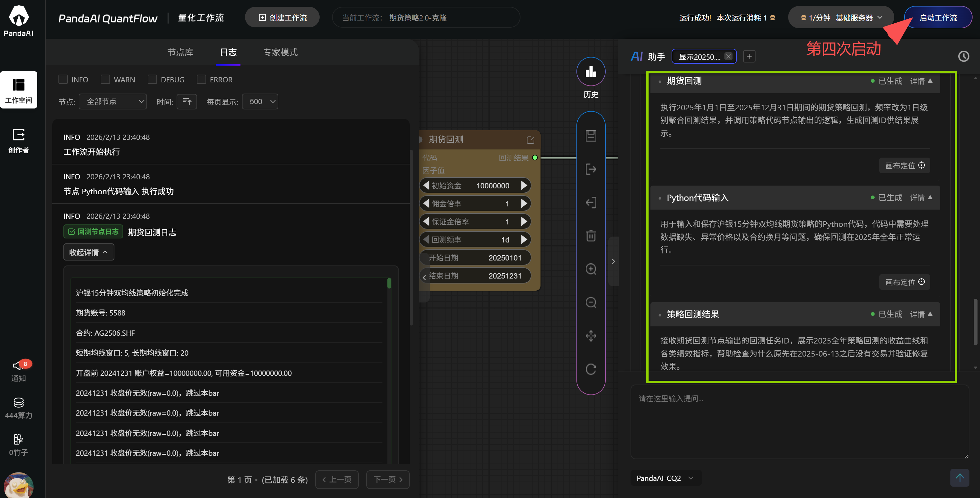The width and height of the screenshot is (980, 498).
Task: Click the 444算力 compute balance icon
Action: pos(19,408)
